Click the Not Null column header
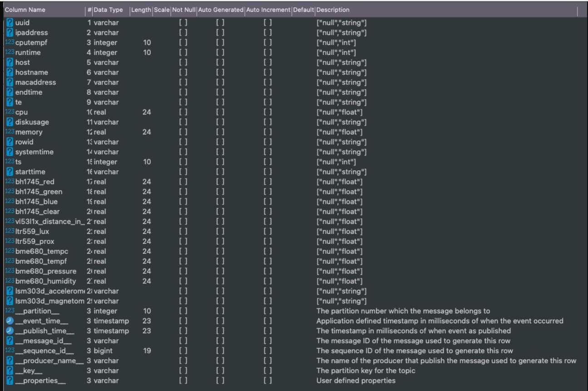The height and width of the screenshot is (391, 588). [183, 10]
